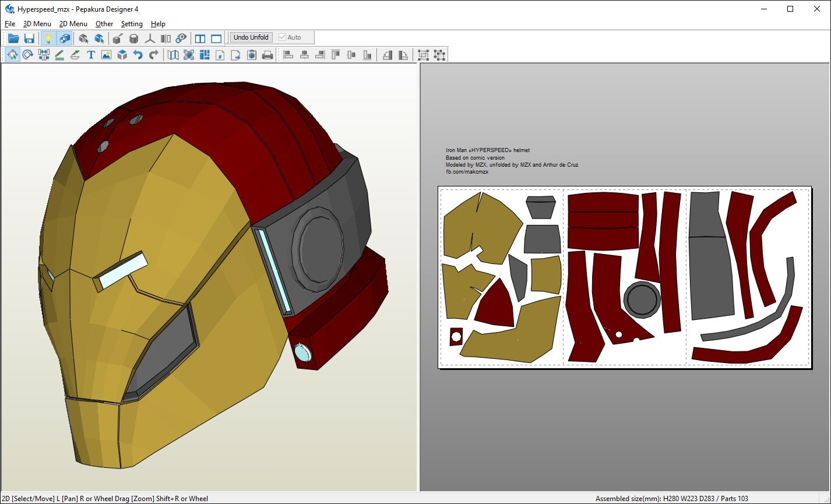Click the eye with refresh arrow icon

(x=181, y=38)
